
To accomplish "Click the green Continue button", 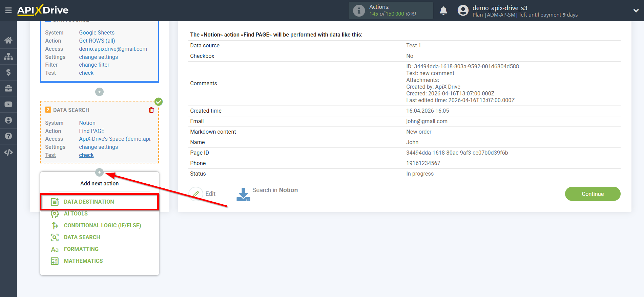I will tap(593, 194).
